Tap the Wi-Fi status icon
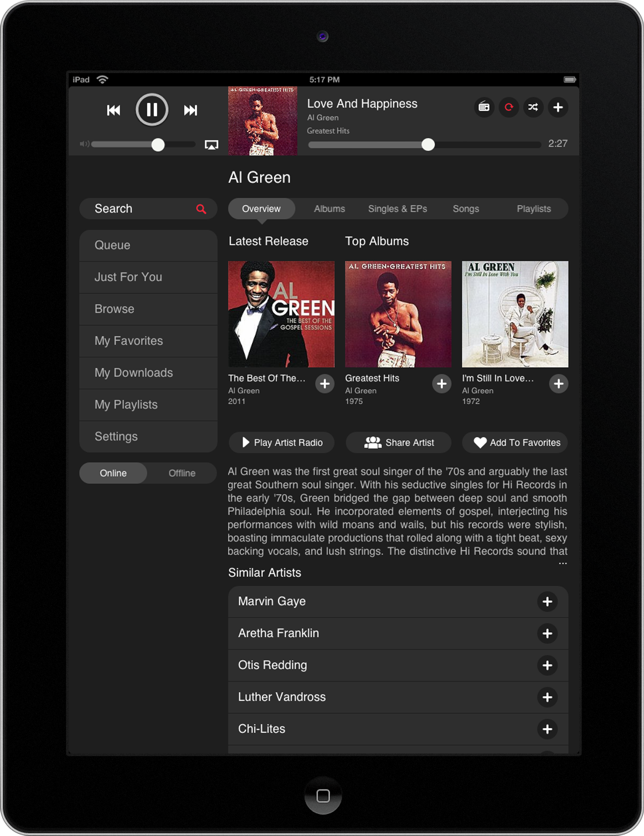 click(x=102, y=80)
